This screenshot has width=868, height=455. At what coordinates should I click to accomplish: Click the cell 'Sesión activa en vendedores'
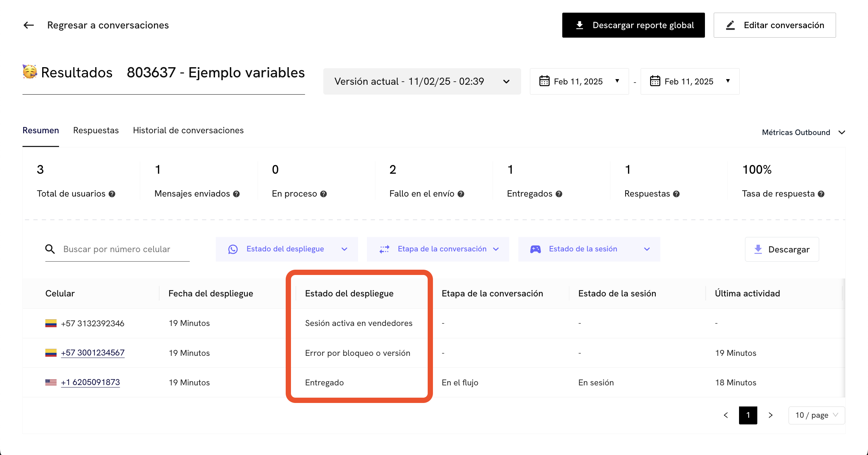point(359,323)
